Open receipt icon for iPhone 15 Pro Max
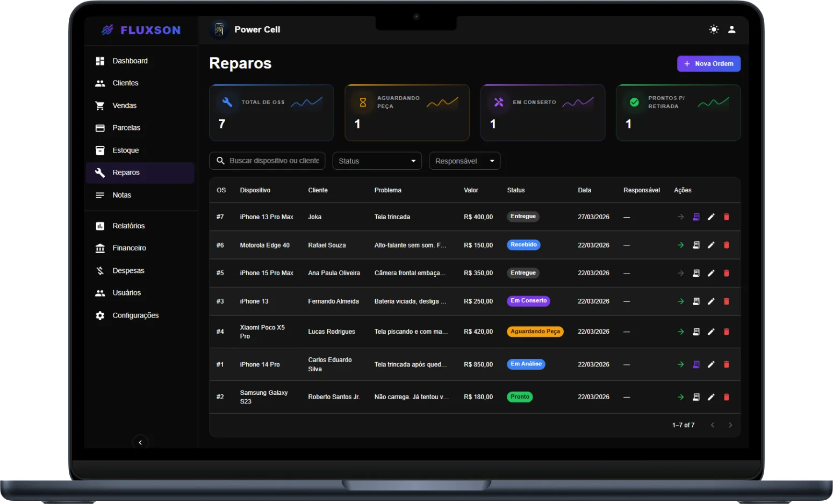Viewport: 833px width, 504px height. 696,273
